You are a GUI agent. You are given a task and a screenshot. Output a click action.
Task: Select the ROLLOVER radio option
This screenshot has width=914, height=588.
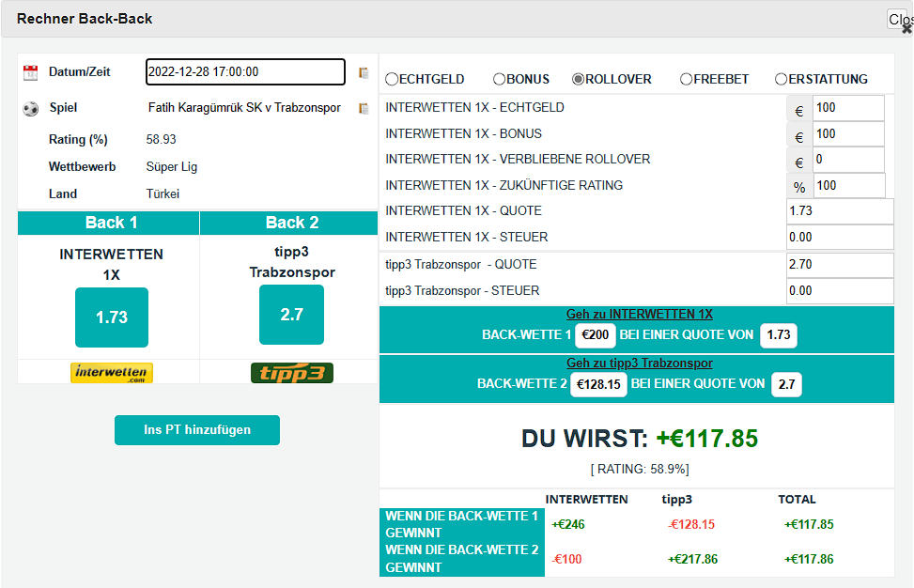click(x=578, y=79)
